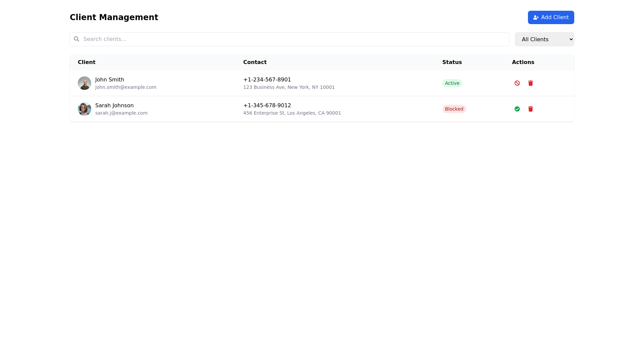Delete John Smith using the trash icon

click(x=531, y=83)
